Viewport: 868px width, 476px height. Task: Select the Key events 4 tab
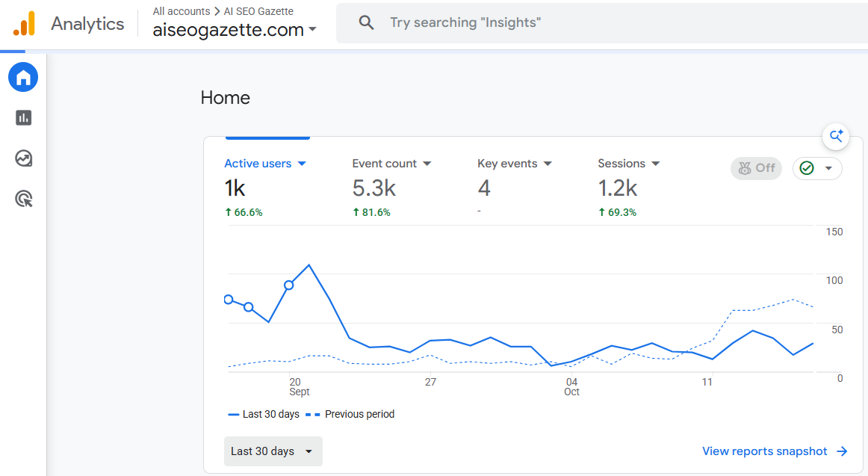(515, 187)
